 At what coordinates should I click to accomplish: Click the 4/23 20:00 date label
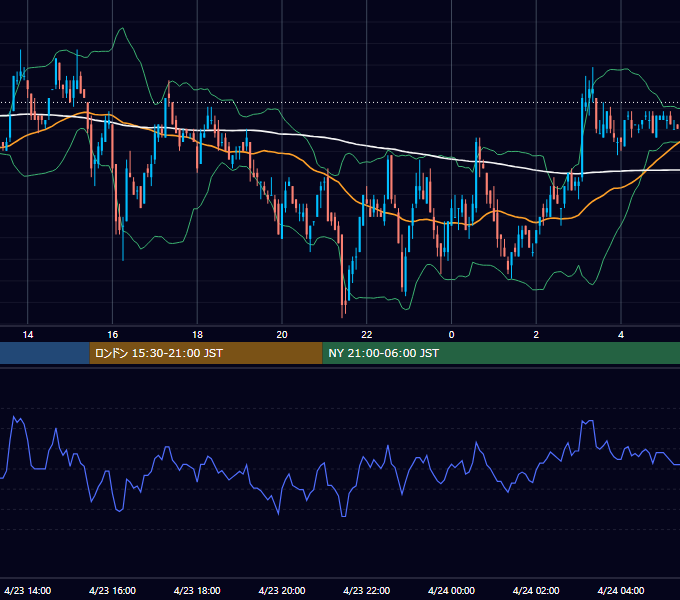282,590
